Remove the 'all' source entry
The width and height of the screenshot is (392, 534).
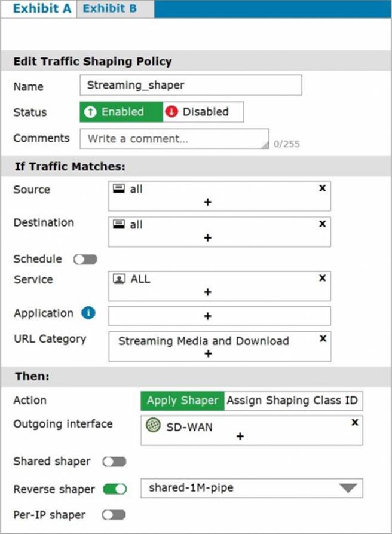pyautogui.click(x=322, y=188)
